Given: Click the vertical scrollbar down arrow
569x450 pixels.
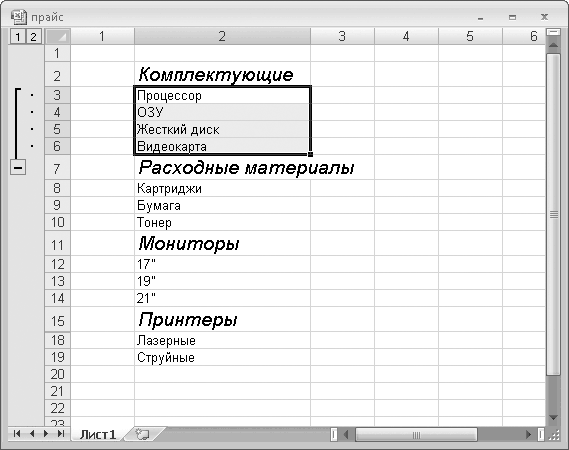Looking at the screenshot, I should click(x=553, y=418).
